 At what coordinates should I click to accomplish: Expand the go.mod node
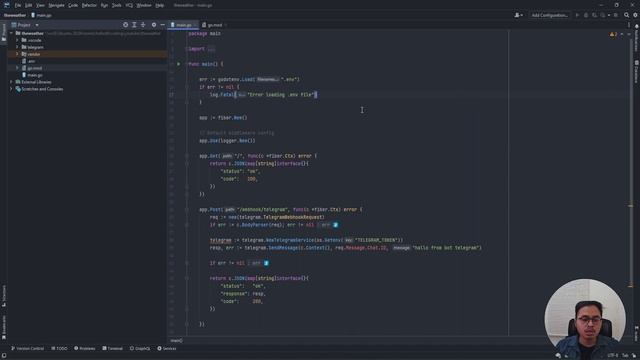click(x=17, y=68)
